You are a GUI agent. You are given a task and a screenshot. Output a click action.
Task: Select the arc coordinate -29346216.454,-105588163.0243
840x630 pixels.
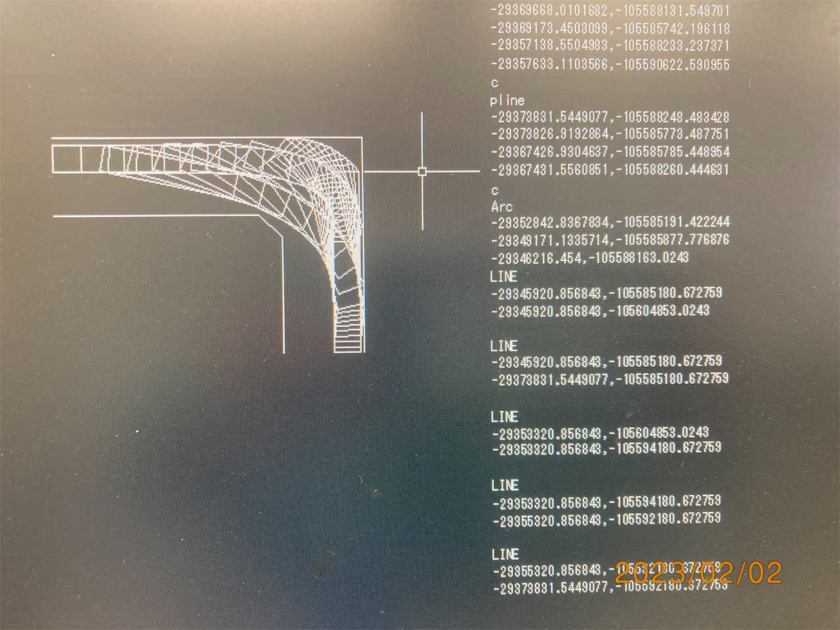pyautogui.click(x=589, y=257)
